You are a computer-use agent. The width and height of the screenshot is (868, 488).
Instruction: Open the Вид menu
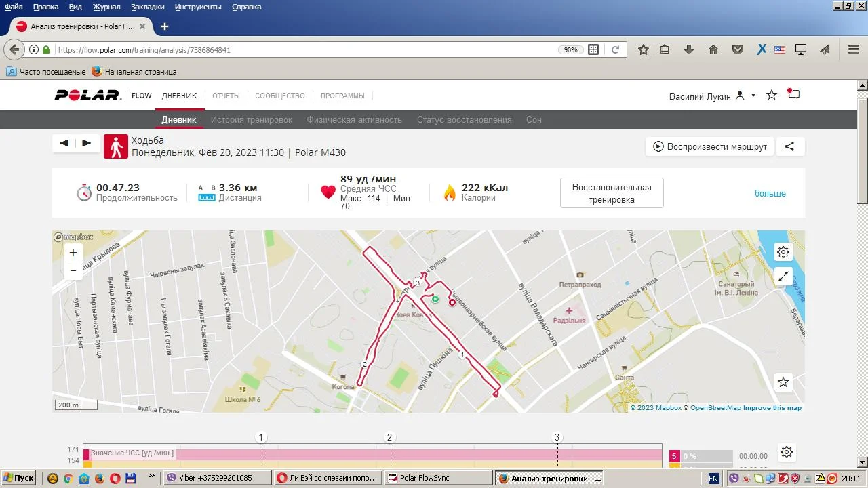click(x=75, y=7)
